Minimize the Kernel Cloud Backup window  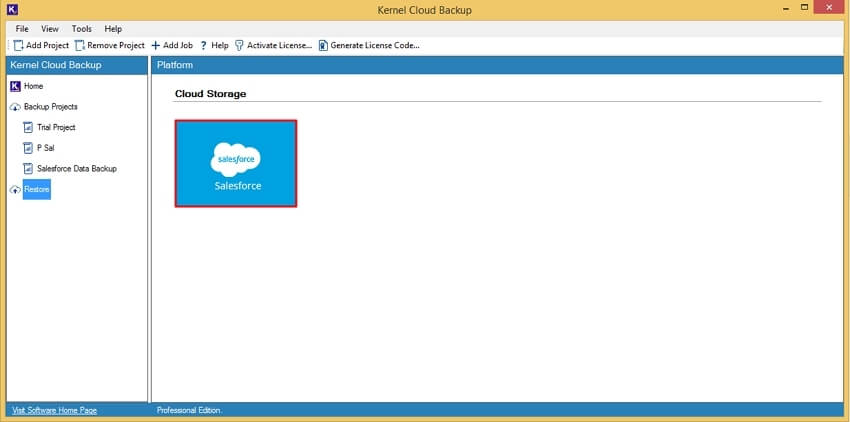[786, 9]
